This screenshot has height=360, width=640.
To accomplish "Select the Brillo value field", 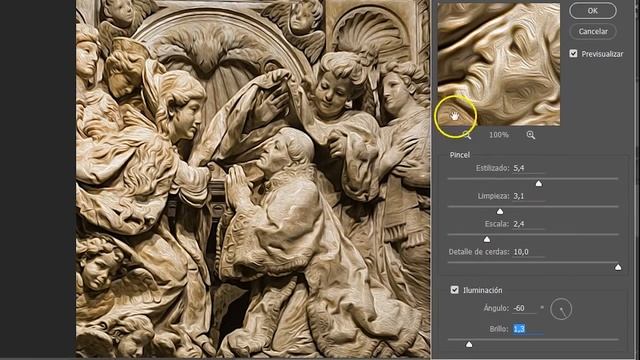I will [528, 329].
